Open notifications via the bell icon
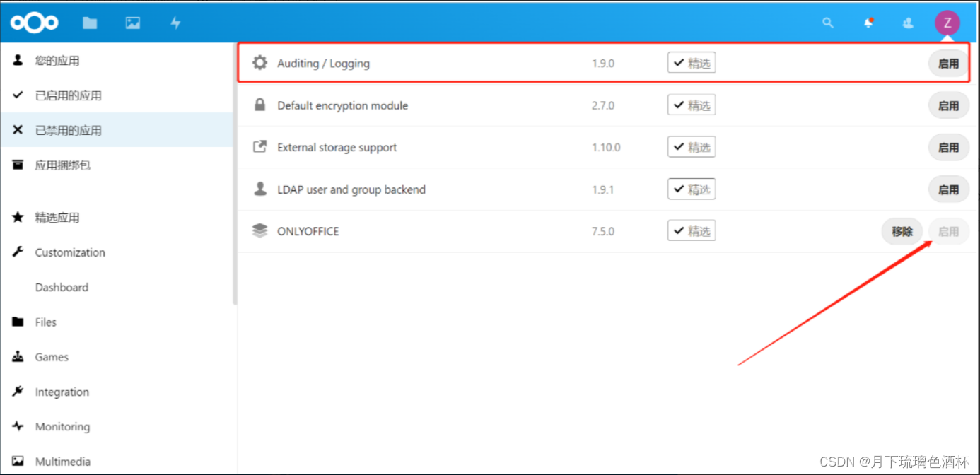Screen dimensions: 980x475 (x=868, y=22)
